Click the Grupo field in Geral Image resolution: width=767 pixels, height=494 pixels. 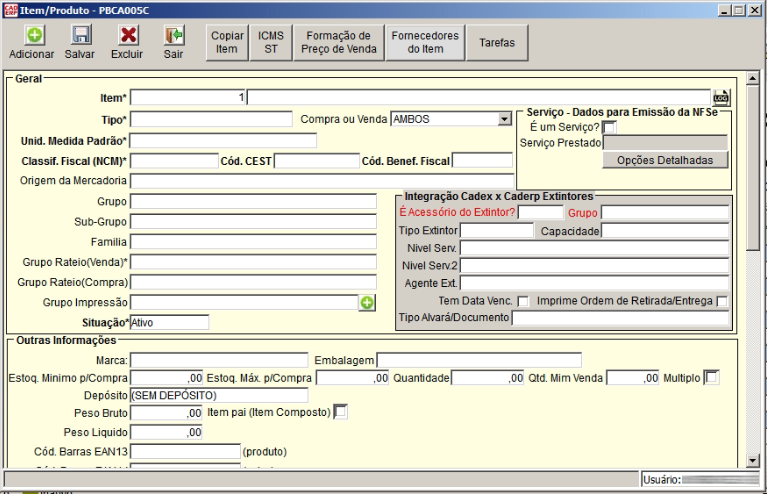[x=253, y=202]
